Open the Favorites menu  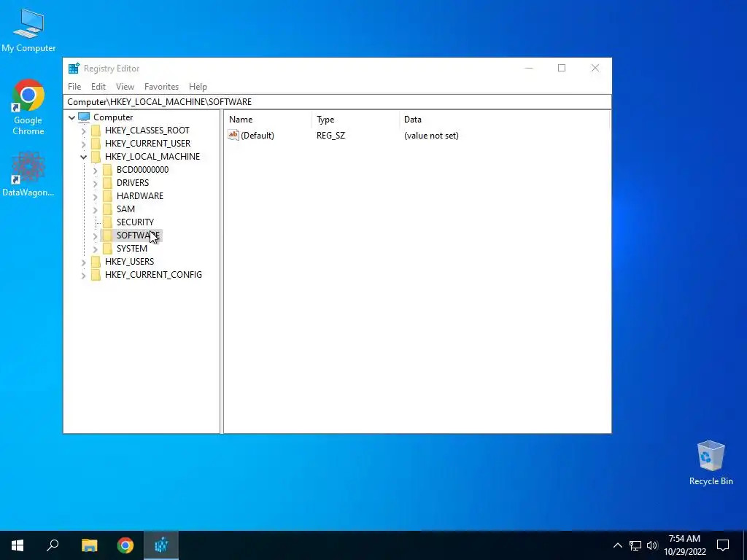tap(161, 87)
